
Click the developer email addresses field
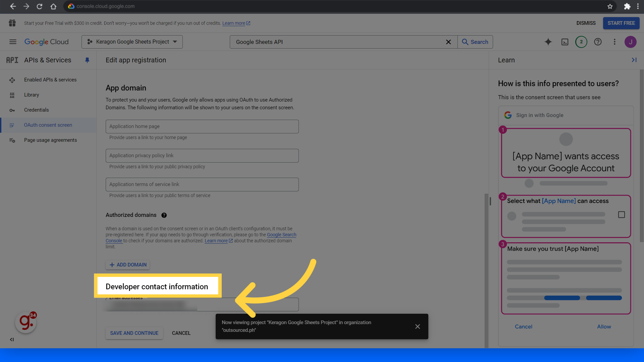(x=202, y=304)
